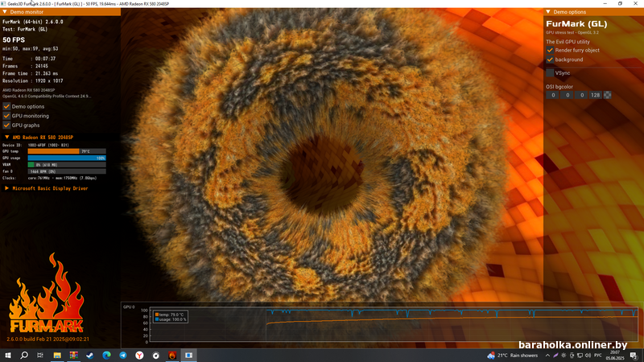Uncheck the background checkbox

coord(550,60)
